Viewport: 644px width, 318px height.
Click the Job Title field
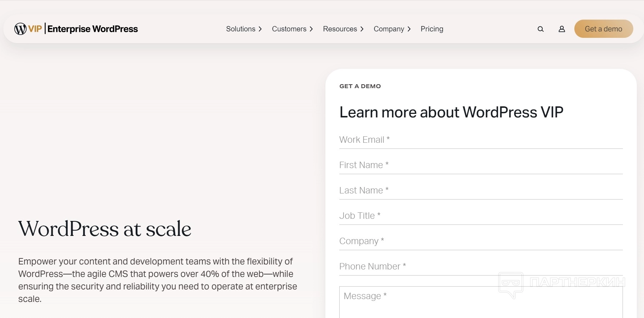(481, 216)
